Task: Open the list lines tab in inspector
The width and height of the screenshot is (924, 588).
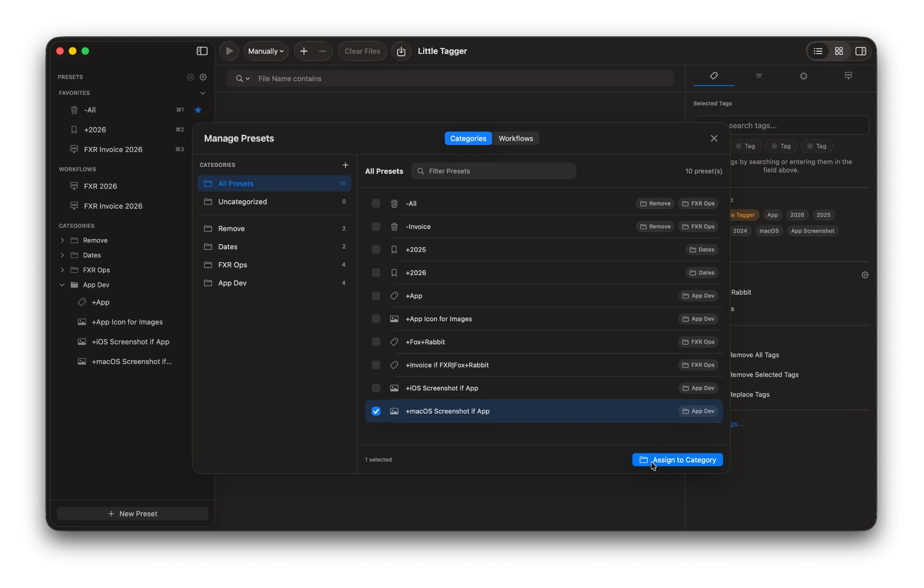Action: (759, 76)
